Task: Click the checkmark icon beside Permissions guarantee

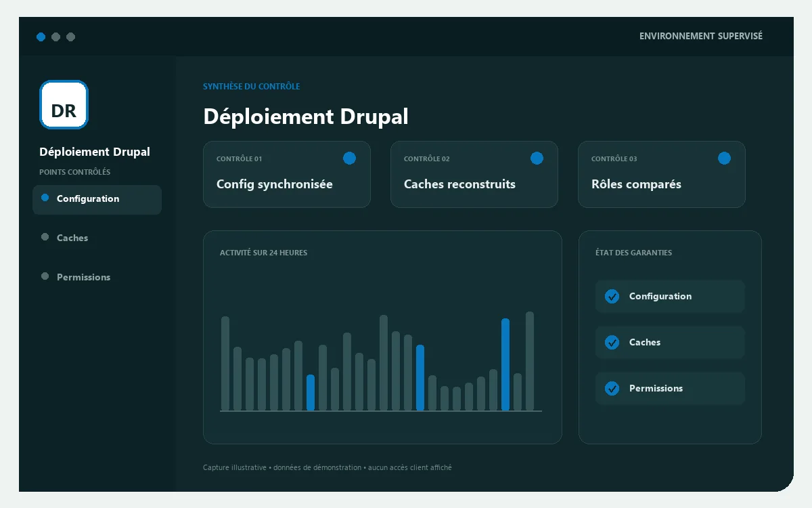Action: (x=612, y=389)
